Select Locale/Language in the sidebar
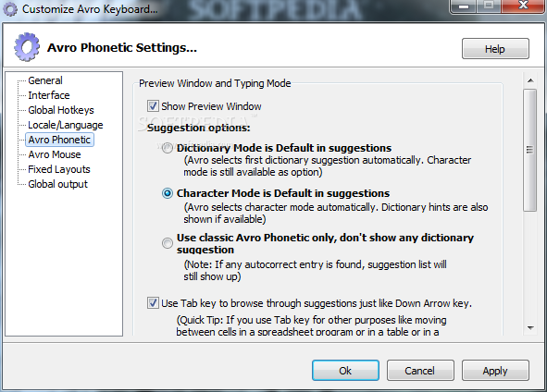 pyautogui.click(x=65, y=125)
